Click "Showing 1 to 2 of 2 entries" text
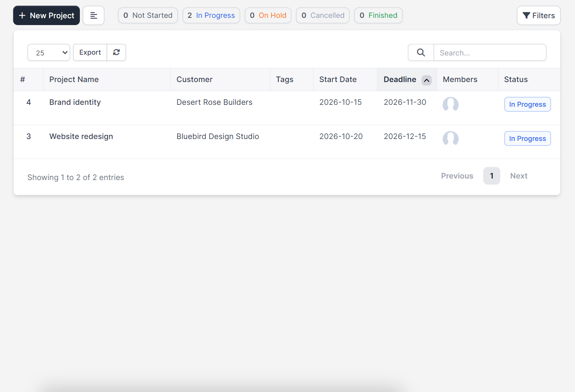The height and width of the screenshot is (392, 575). [x=76, y=177]
